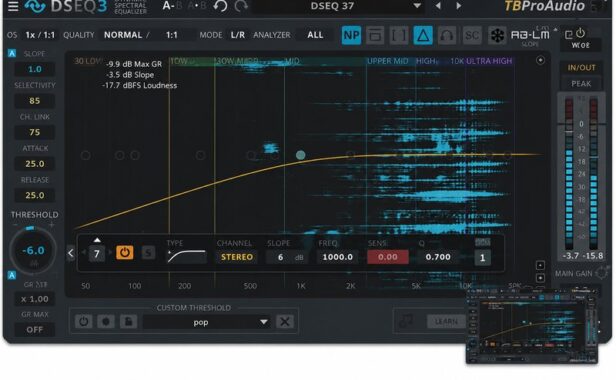The height and width of the screenshot is (380, 616).
Task: Toggle the SC sidechain button
Action: click(471, 35)
